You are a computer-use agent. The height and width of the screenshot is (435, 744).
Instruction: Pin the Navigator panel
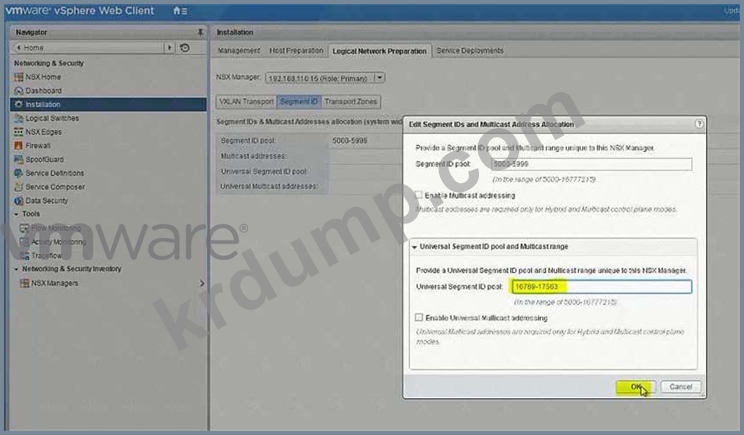pyautogui.click(x=200, y=32)
